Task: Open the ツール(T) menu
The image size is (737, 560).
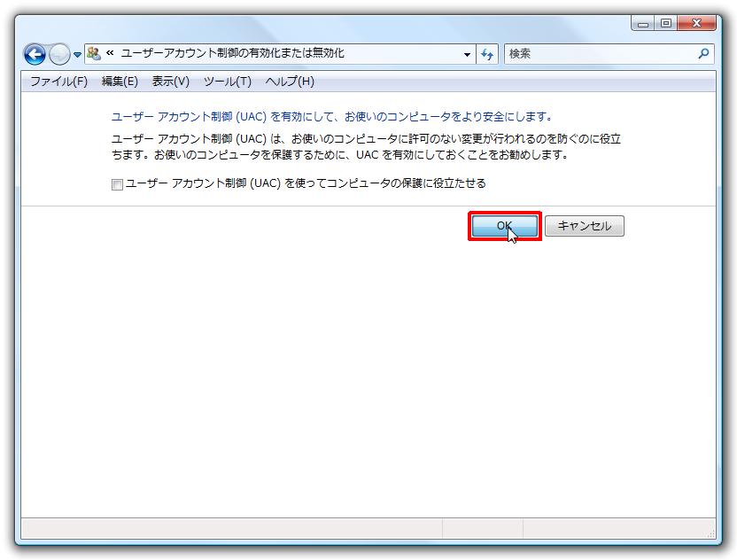Action: click(x=227, y=82)
